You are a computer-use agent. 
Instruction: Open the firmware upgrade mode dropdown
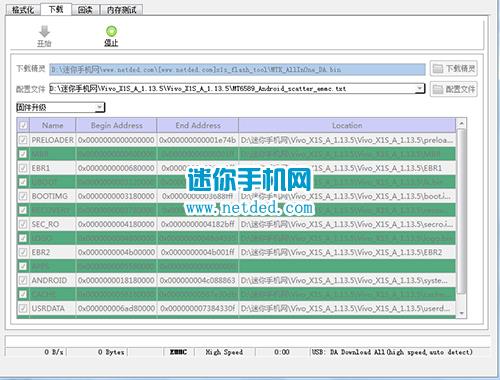(x=61, y=107)
